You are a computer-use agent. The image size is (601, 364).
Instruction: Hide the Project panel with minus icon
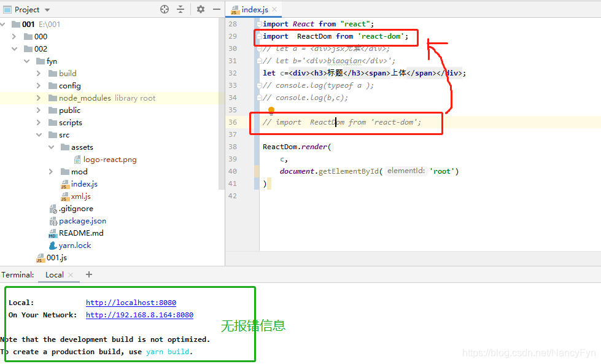click(217, 9)
